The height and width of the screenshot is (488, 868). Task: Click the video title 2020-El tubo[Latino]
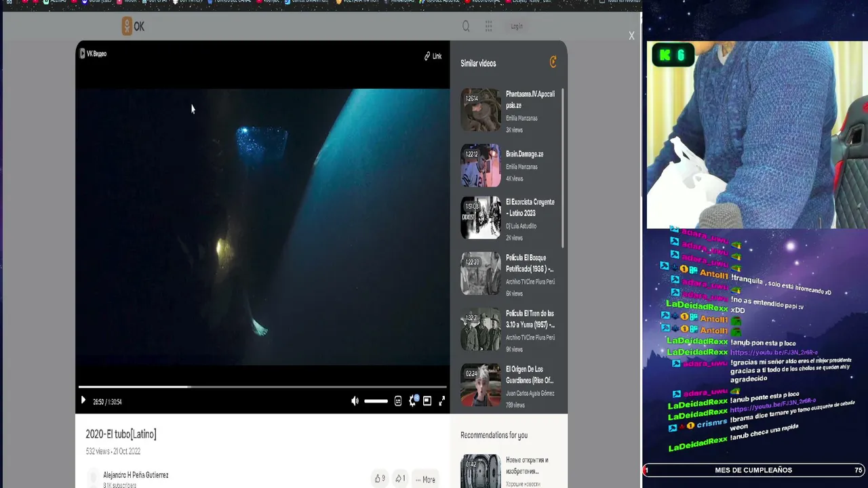pyautogui.click(x=121, y=434)
